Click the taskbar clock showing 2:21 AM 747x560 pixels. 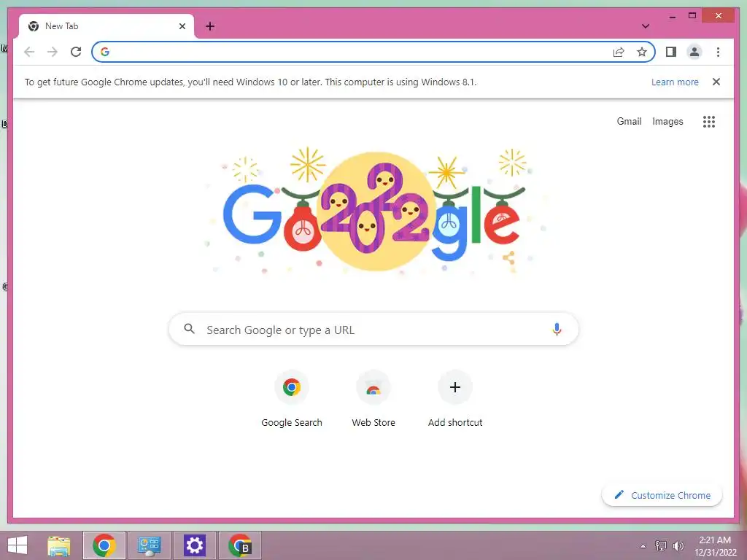click(x=715, y=546)
